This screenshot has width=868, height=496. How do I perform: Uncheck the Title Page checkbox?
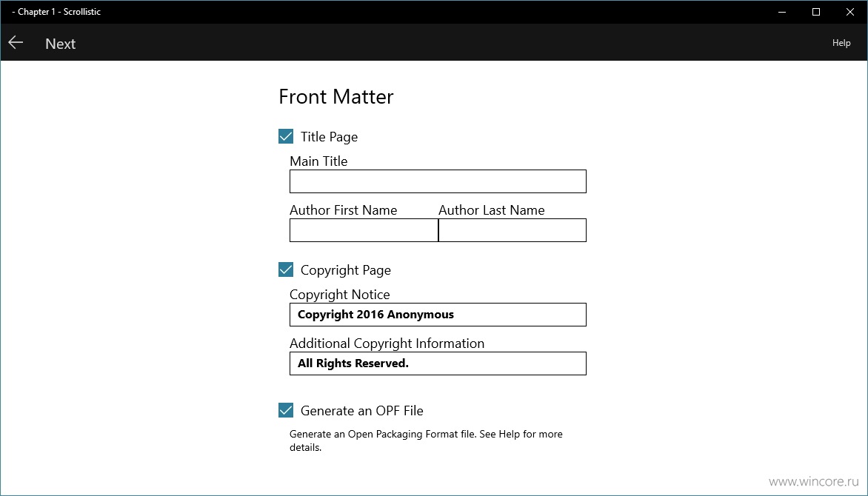[286, 136]
